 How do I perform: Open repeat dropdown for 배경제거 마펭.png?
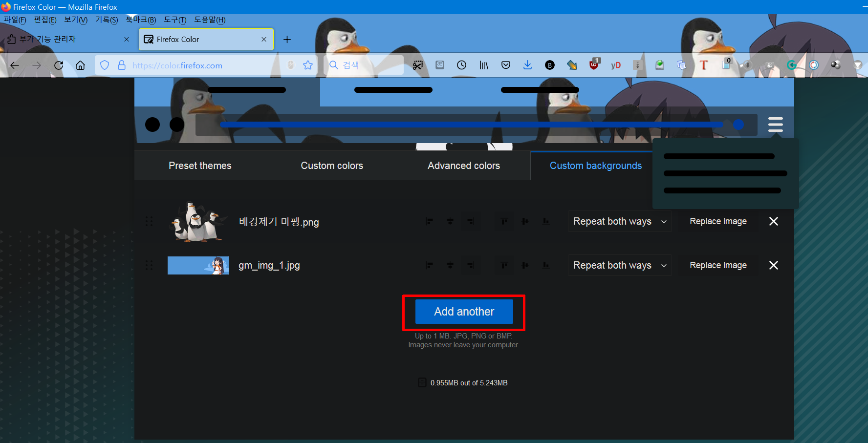click(620, 221)
